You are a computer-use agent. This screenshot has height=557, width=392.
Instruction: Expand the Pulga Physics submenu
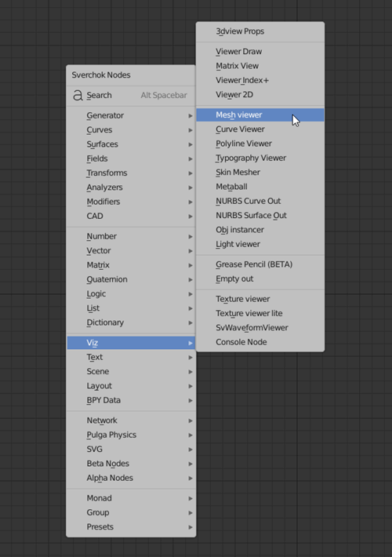131,435
